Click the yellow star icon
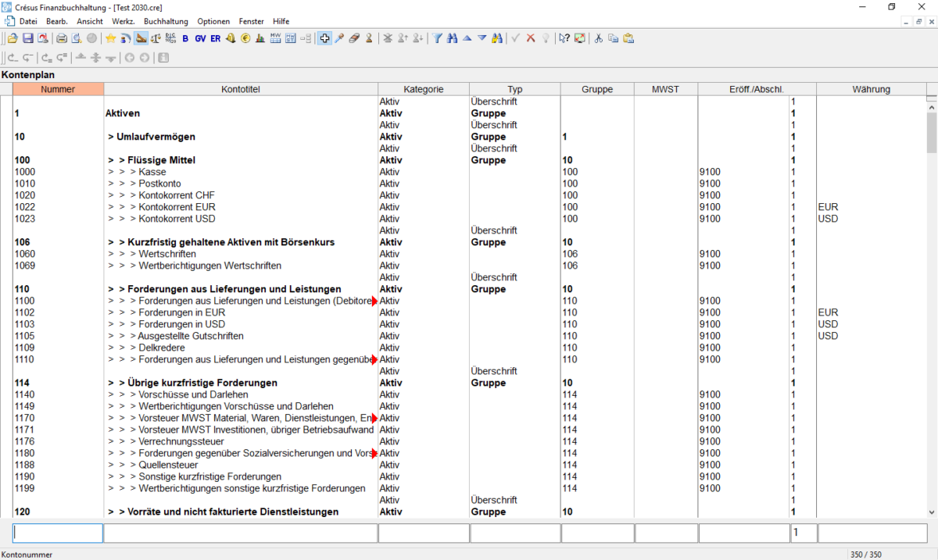Image resolution: width=938 pixels, height=560 pixels. coord(111,38)
